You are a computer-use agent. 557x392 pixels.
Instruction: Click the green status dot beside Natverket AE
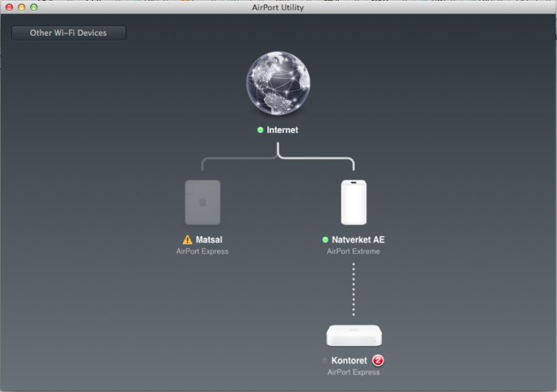tap(325, 239)
